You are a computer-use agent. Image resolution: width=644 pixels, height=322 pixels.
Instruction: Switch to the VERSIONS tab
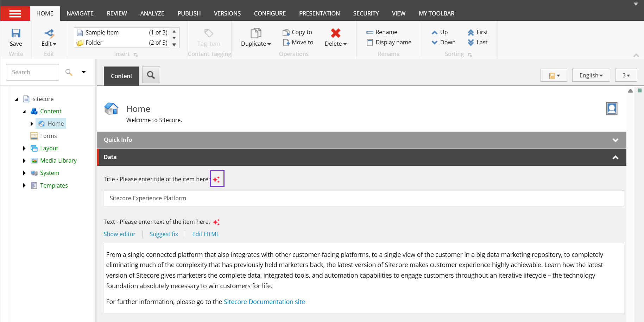(x=227, y=13)
